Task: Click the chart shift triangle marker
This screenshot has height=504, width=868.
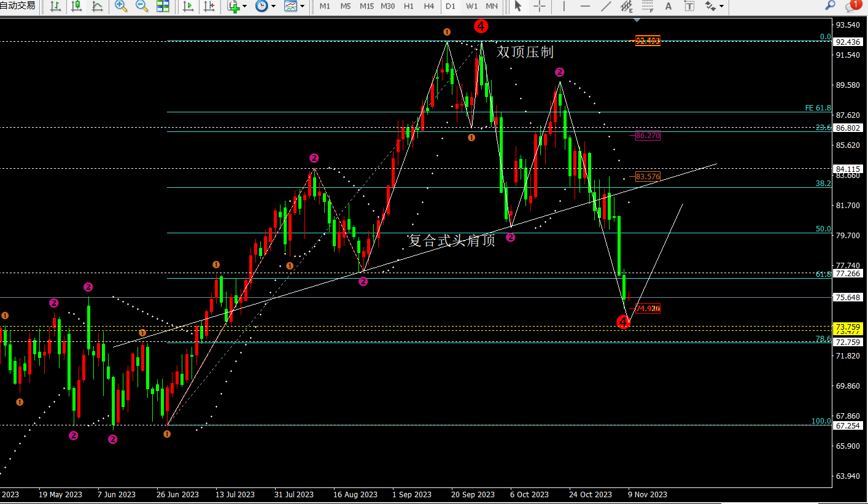Action: (x=637, y=20)
